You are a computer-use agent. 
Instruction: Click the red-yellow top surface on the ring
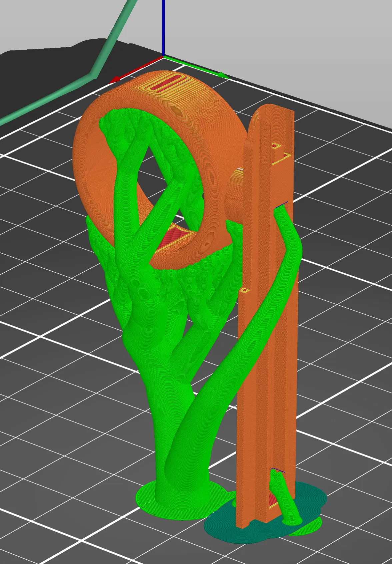167,83
